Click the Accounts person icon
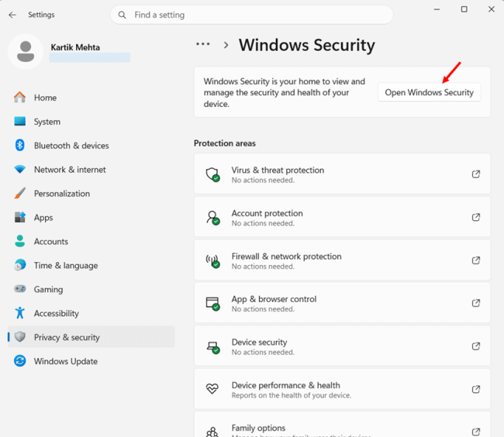The image size is (504, 437). pyautogui.click(x=19, y=241)
